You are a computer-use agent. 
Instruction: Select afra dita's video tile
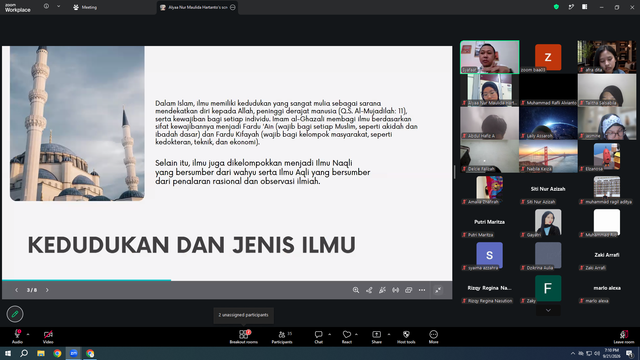[607, 57]
